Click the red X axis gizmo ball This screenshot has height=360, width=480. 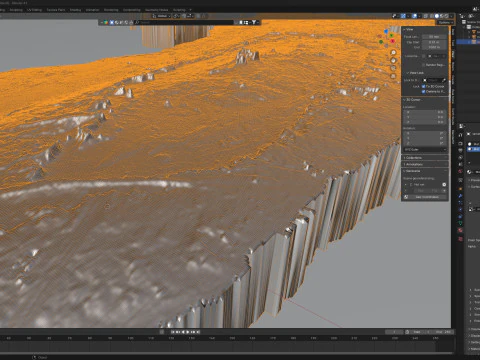coord(393,41)
